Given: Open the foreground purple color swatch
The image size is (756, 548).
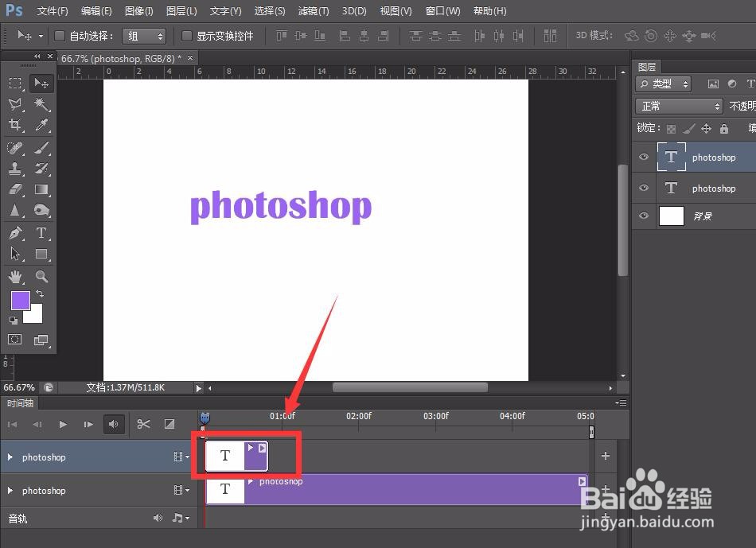Looking at the screenshot, I should (x=20, y=301).
